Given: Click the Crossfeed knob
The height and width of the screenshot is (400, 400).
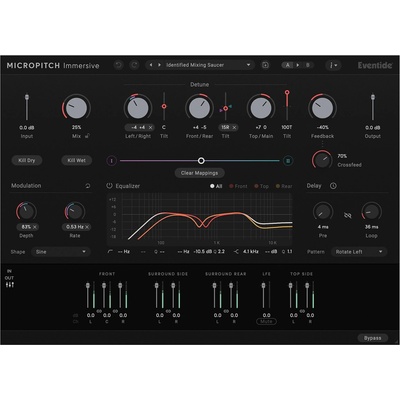Looking at the screenshot, I should click(322, 160).
